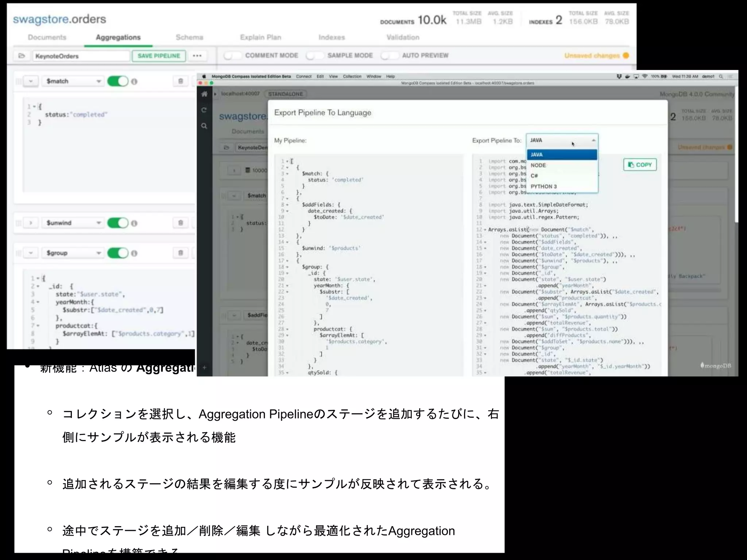Click the notification center icon in the menu bar
This screenshot has width=747, height=560.
click(730, 77)
